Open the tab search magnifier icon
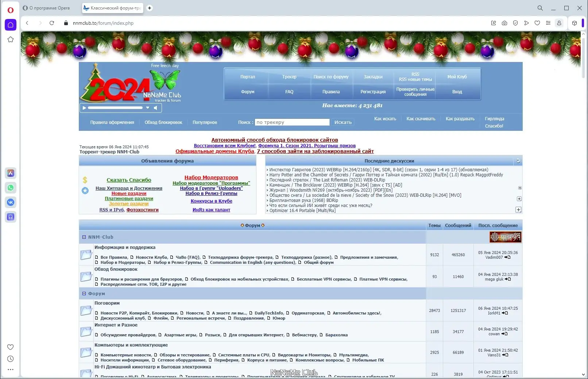This screenshot has width=588, height=379. 540,8
